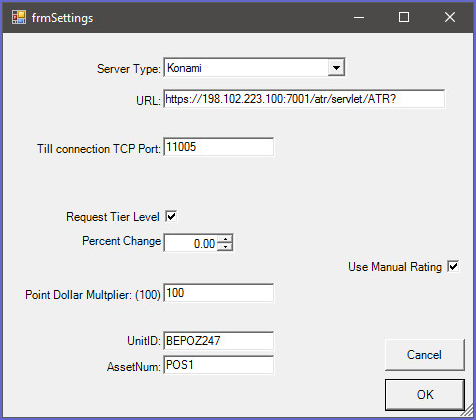Decrease Percent Change with the down arrow

tap(225, 247)
